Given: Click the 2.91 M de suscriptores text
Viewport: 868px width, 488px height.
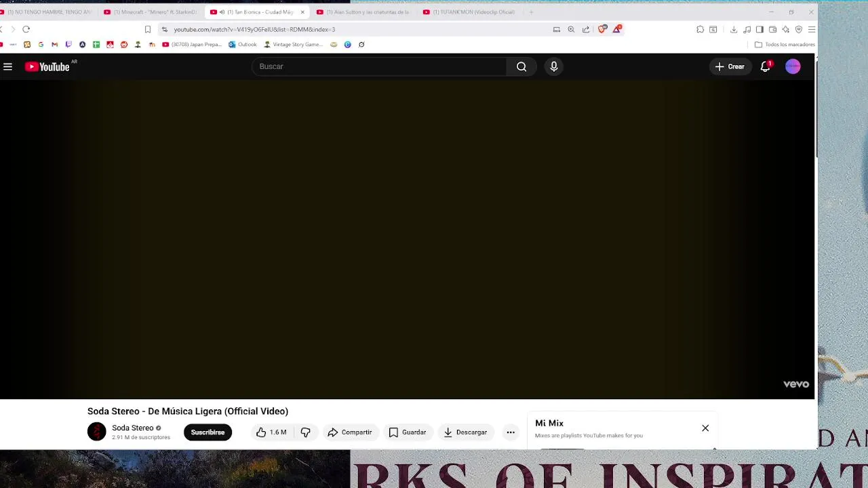Looking at the screenshot, I should tap(141, 438).
